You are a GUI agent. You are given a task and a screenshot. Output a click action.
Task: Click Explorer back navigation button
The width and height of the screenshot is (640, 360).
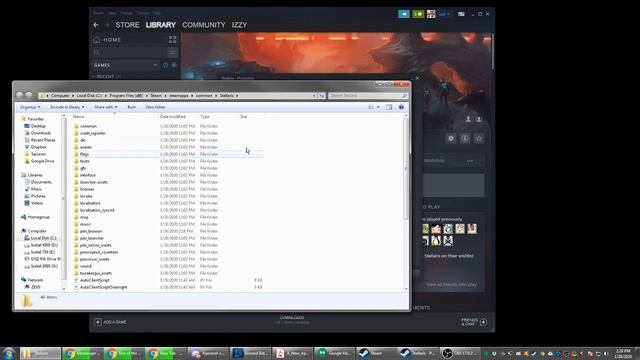(20, 95)
